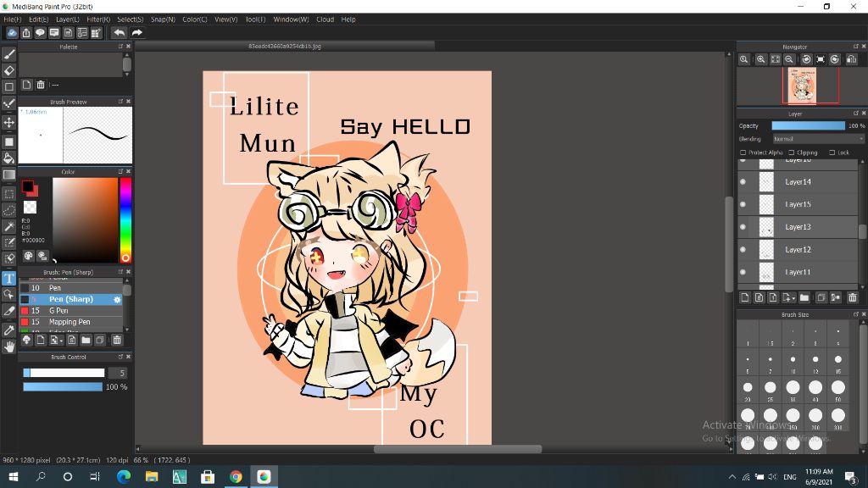Select the Bucket fill tool
Viewport: 868px width, 488px height.
[x=8, y=158]
